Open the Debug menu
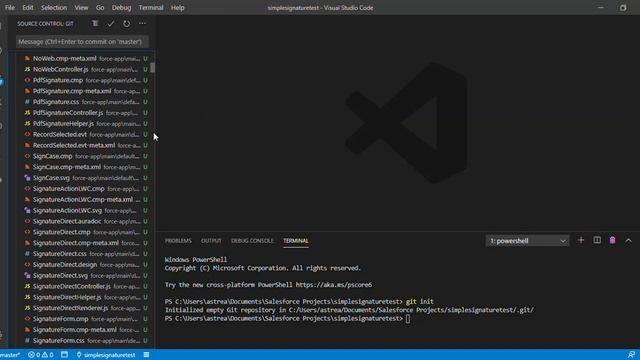Viewport: 640px width, 360px height. pos(122,8)
